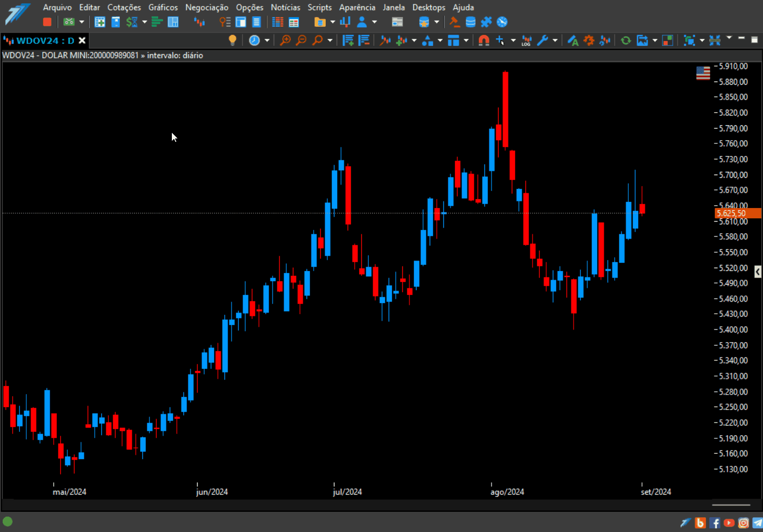This screenshot has width=763, height=532.
Task: Click the blue wrench settings icon
Action: point(542,40)
